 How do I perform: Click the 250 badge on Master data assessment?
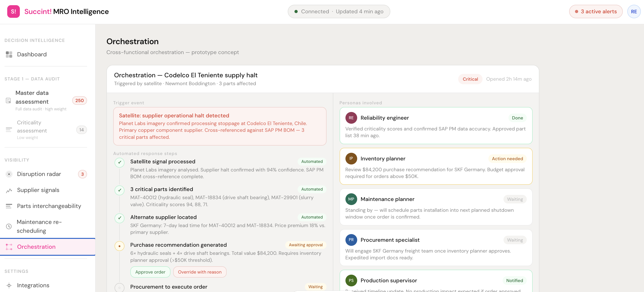[x=80, y=100]
